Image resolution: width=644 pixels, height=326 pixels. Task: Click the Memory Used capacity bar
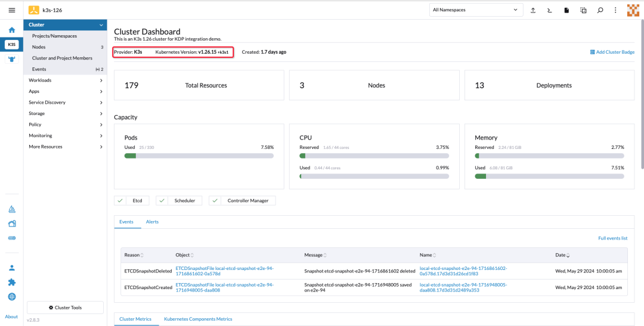pyautogui.click(x=549, y=176)
